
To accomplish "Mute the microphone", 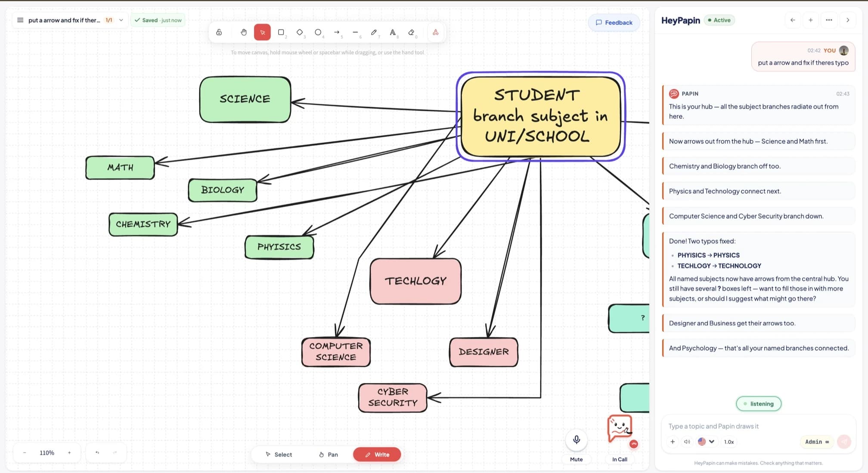I will click(577, 440).
